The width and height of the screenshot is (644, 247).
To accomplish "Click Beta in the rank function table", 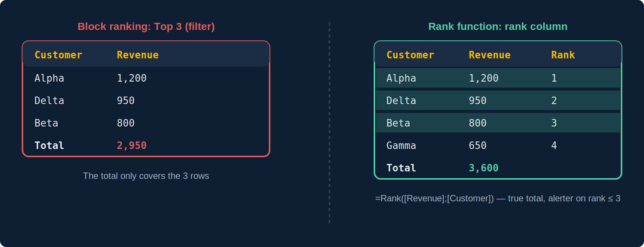I will [x=398, y=123].
